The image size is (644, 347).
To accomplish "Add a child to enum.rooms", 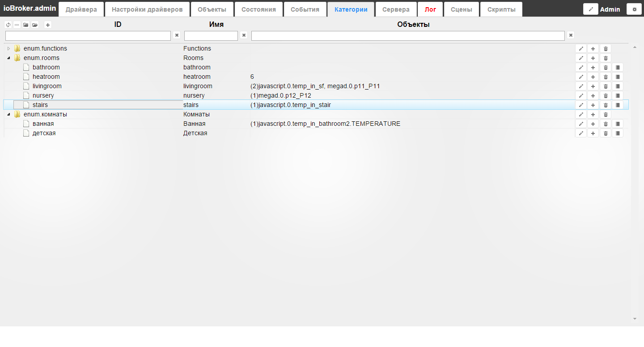I will click(593, 58).
